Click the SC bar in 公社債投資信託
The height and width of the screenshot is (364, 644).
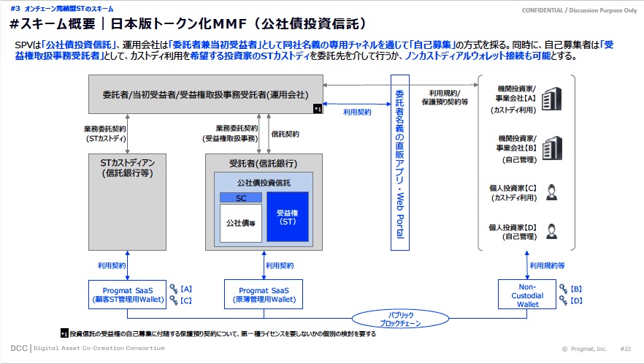240,197
